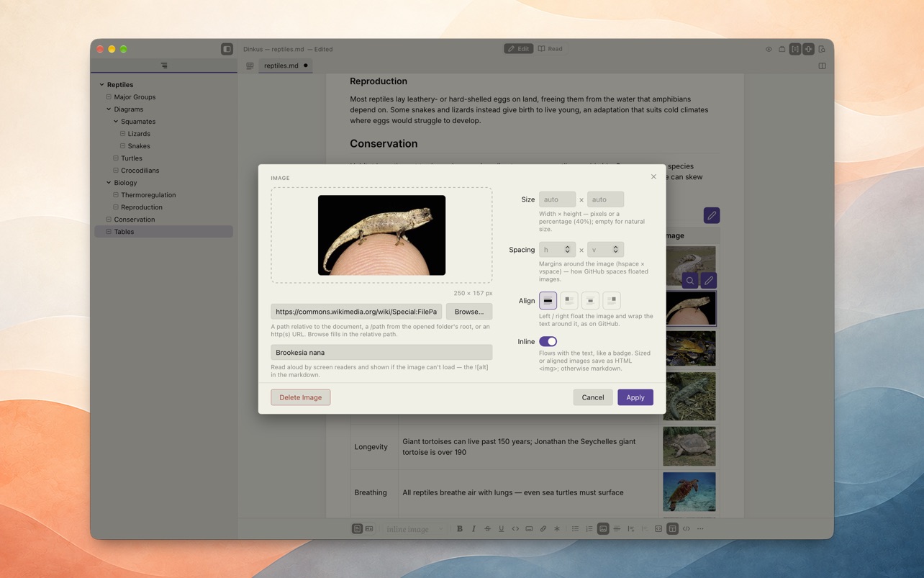Open the more options ellipsis in toolbar

coord(700,529)
